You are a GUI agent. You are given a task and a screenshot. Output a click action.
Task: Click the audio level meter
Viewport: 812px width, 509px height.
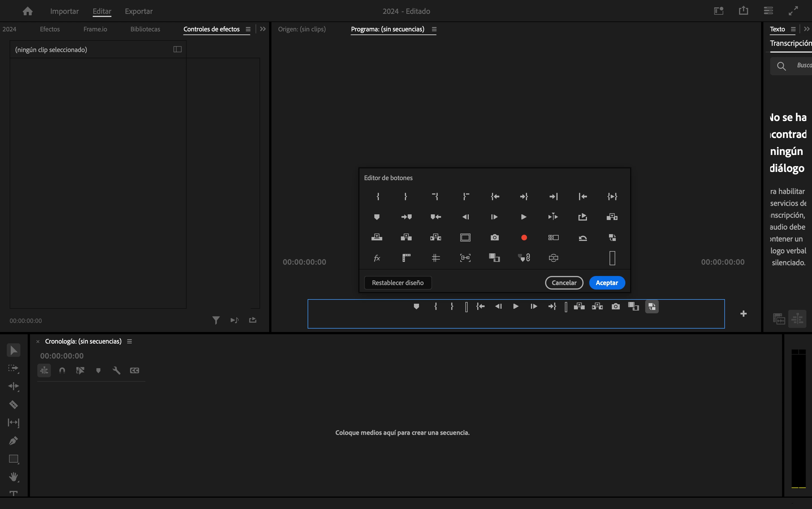pos(798,419)
